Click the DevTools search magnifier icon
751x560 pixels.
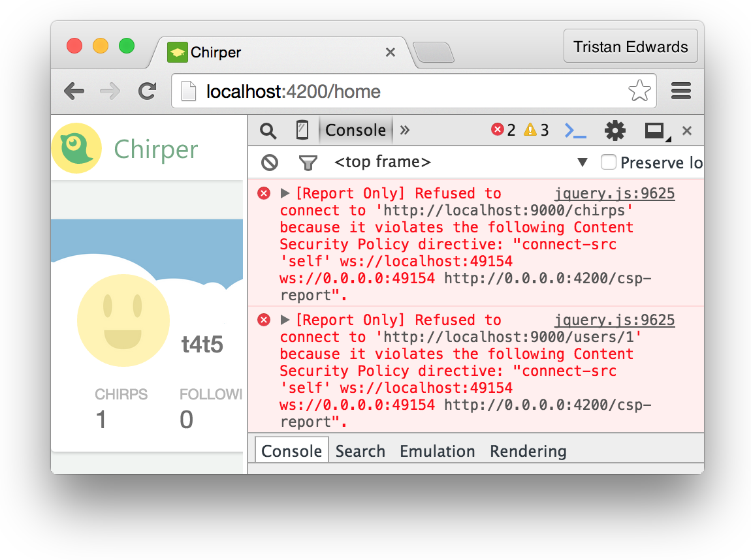(x=268, y=131)
